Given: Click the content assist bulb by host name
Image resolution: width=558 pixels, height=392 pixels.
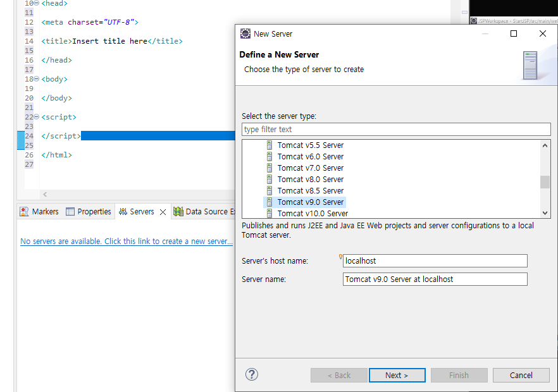Looking at the screenshot, I should 340,257.
